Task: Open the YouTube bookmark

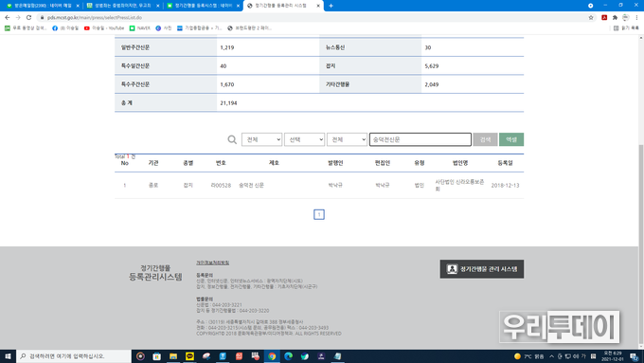Action: pyautogui.click(x=104, y=27)
